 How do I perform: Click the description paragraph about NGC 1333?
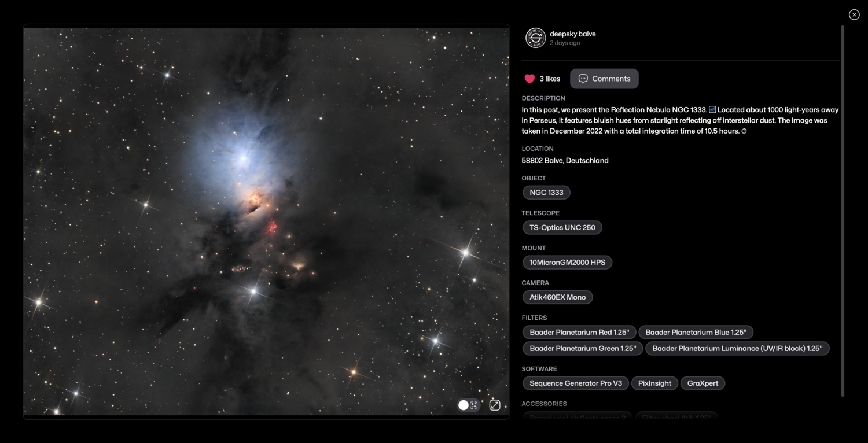680,120
